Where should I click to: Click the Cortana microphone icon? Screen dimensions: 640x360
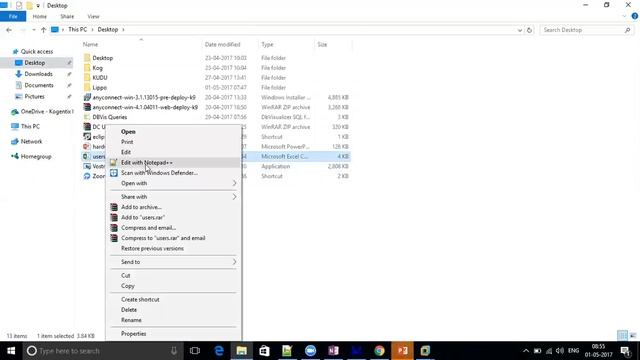coord(174,351)
